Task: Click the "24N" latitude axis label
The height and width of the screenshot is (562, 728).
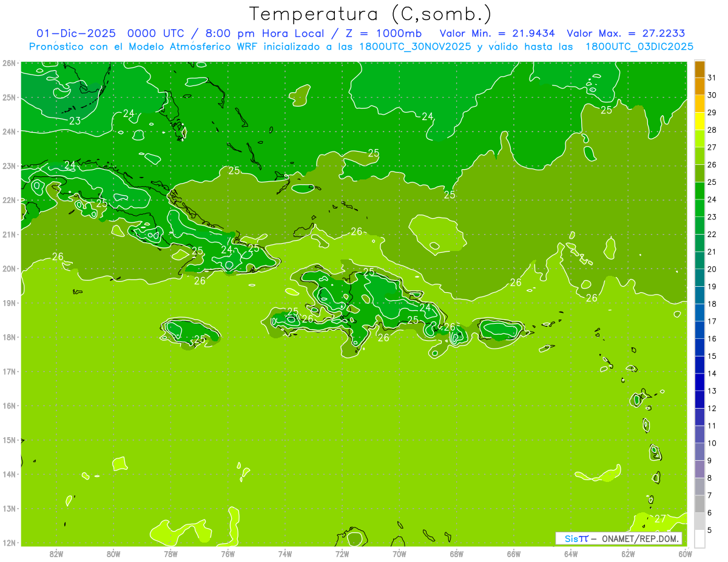Action: (x=8, y=132)
